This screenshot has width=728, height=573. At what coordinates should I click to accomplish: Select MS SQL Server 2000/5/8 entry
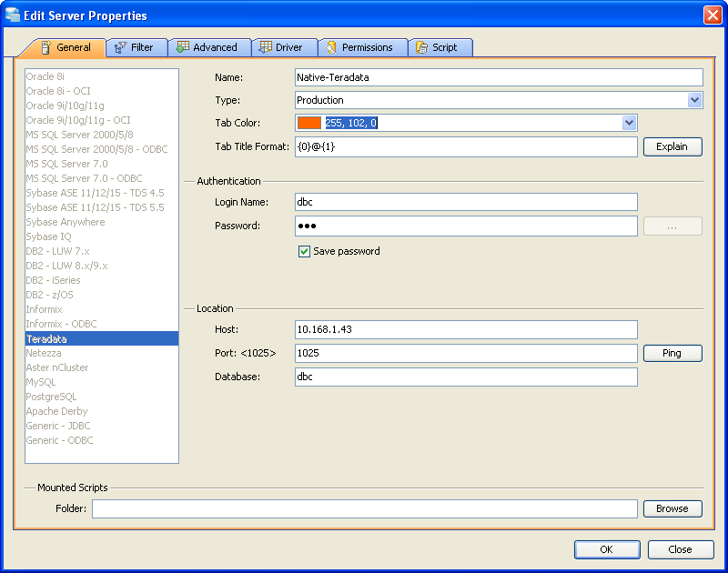pos(102,135)
